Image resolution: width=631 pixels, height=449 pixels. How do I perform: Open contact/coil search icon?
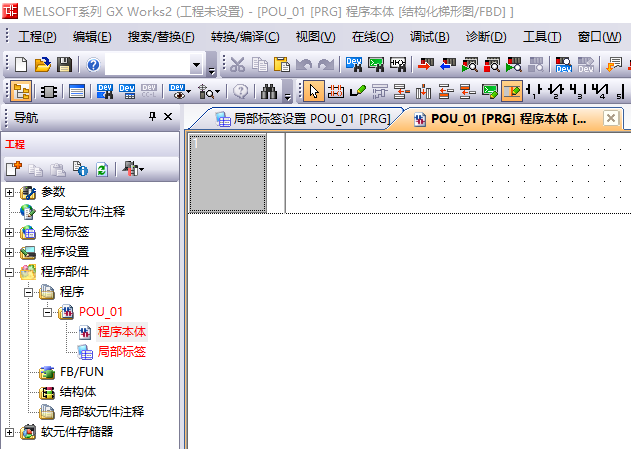(x=398, y=64)
